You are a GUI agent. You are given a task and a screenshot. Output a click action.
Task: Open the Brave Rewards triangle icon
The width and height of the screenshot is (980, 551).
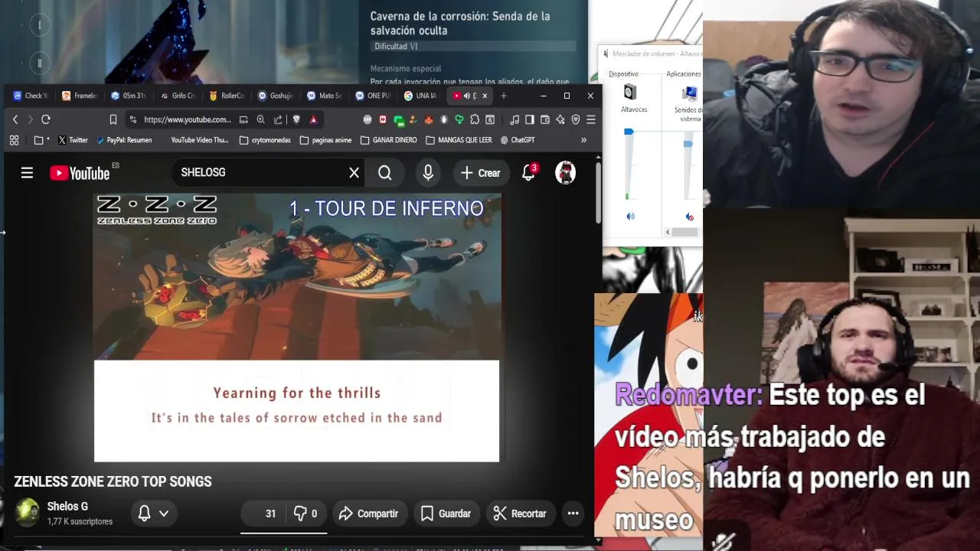click(x=313, y=119)
